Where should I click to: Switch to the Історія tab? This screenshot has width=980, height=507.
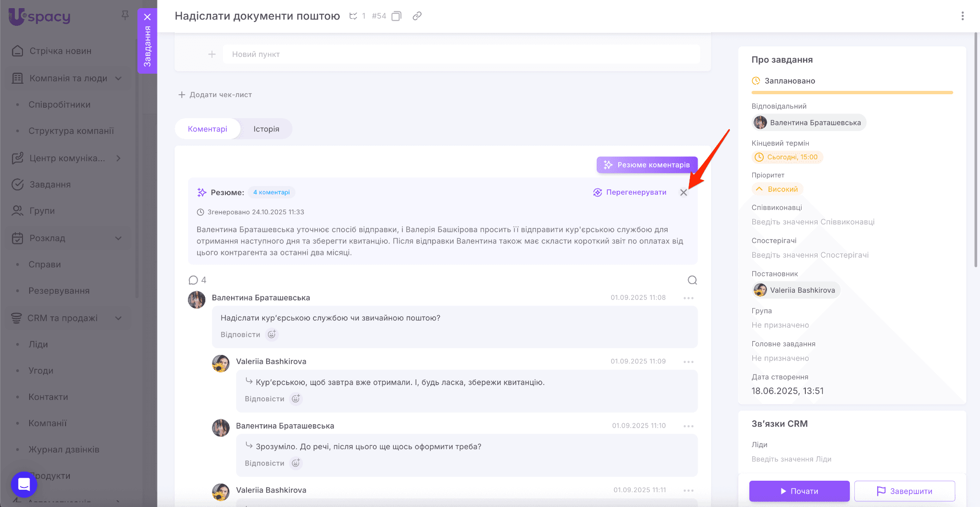tap(266, 129)
